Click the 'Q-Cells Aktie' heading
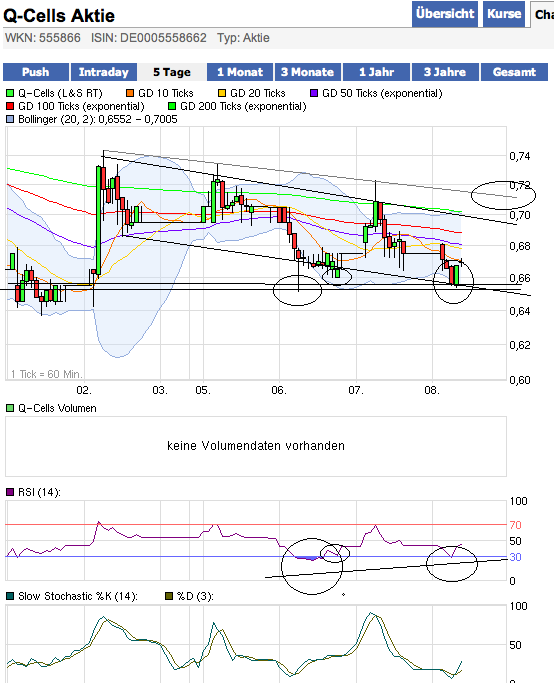 click(x=59, y=16)
